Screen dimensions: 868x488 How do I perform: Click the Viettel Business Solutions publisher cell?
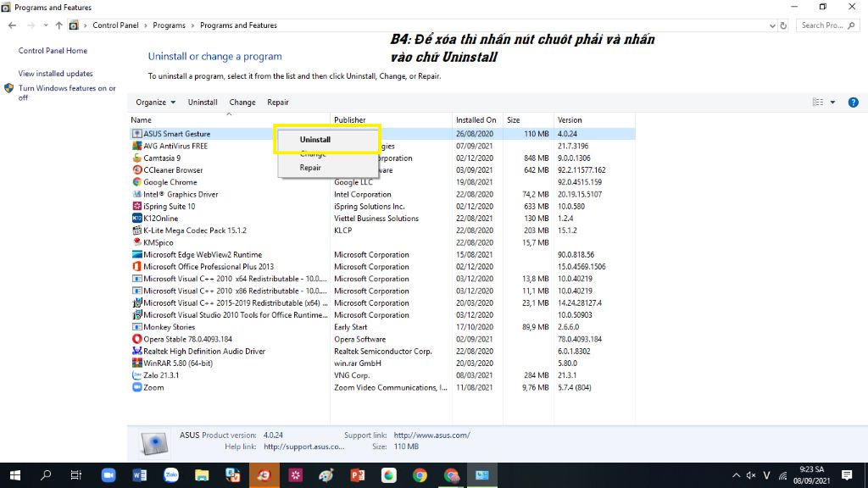pos(376,219)
